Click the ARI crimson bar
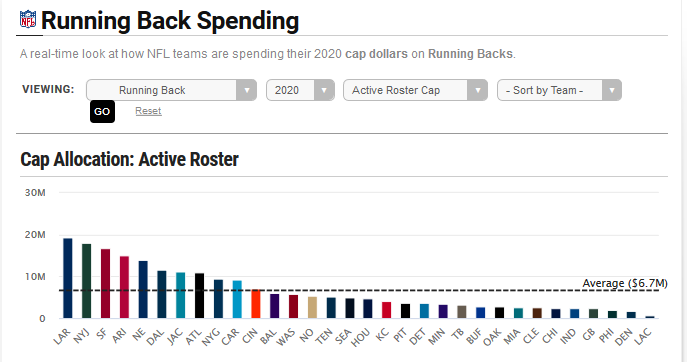This screenshot has width=687, height=362. pyautogui.click(x=124, y=287)
